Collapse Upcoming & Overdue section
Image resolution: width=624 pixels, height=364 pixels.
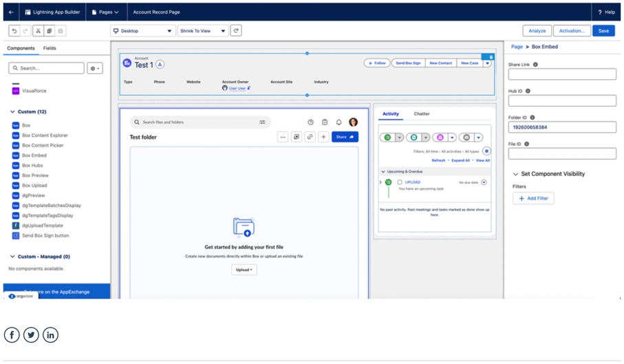point(383,172)
